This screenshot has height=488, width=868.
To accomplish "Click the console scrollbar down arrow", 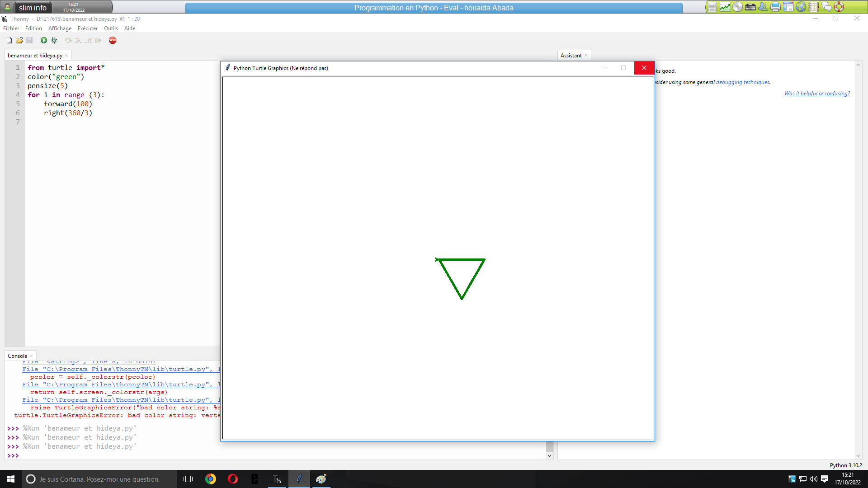I will pos(549,455).
